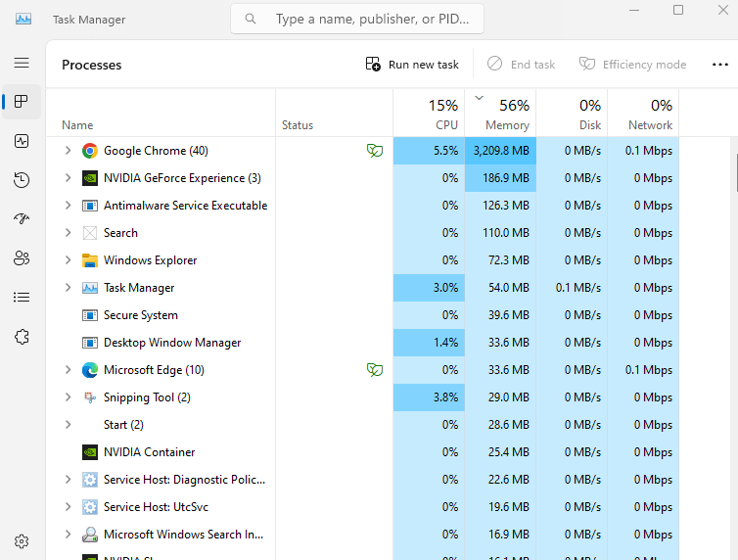Sort processes by Disk column
This screenshot has height=560, width=738.
[x=572, y=114]
